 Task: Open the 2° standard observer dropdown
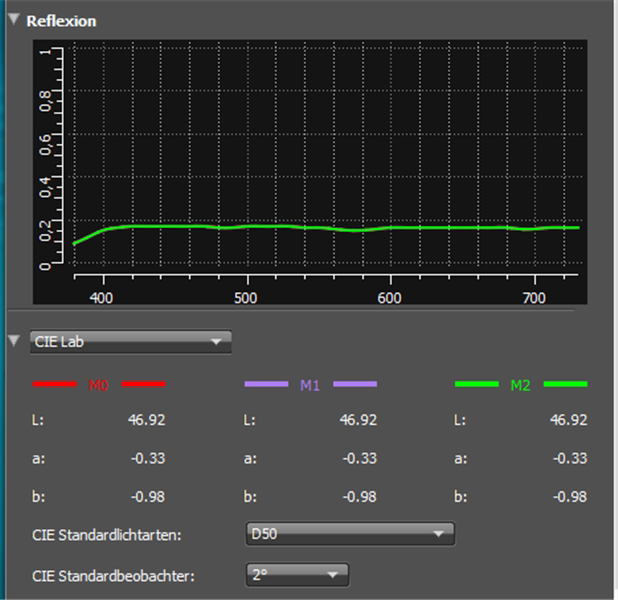pyautogui.click(x=297, y=574)
